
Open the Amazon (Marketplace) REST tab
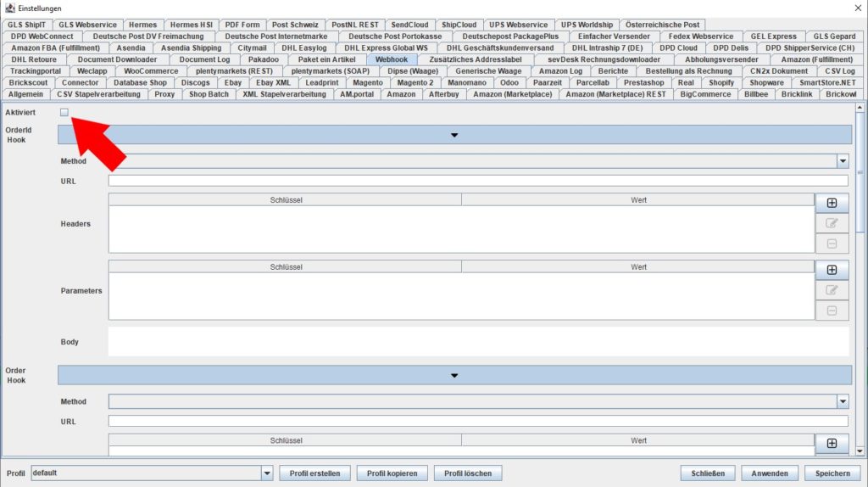615,94
